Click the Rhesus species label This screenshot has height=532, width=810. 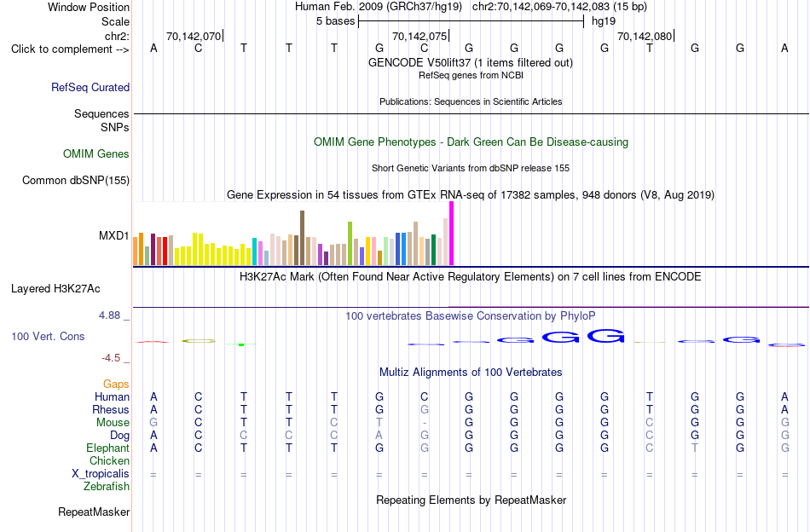click(x=111, y=409)
